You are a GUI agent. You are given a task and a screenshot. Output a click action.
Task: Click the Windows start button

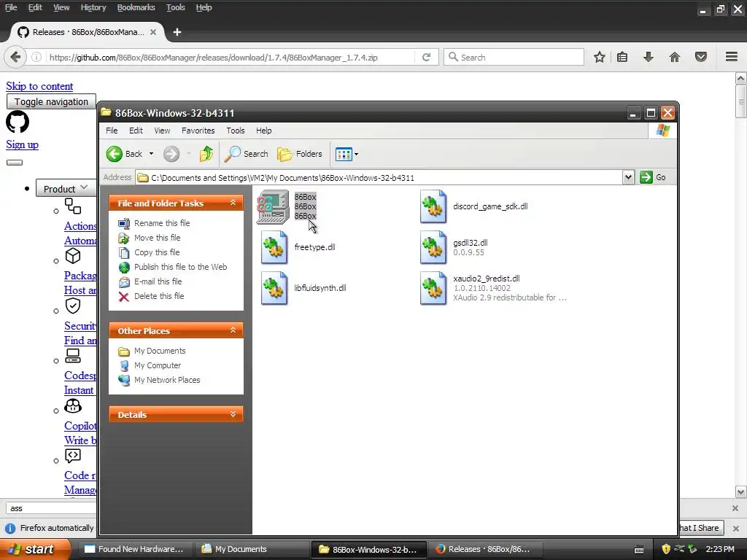click(x=36, y=549)
